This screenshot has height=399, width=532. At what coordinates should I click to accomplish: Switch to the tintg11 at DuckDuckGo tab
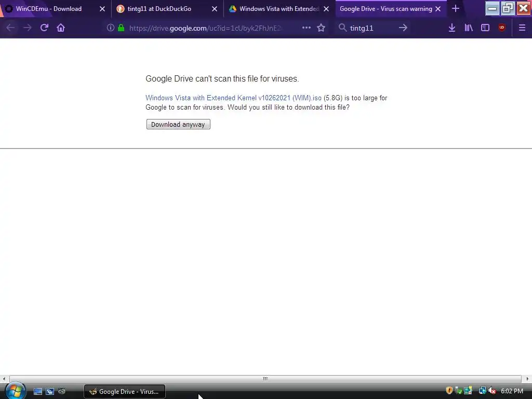pos(159,9)
